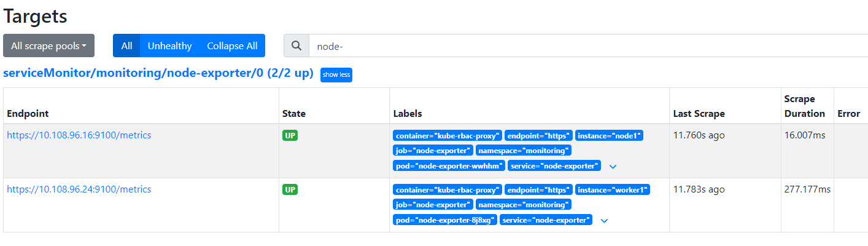868x246 pixels.
Task: Click the search filter field containing node-
Action: 583,46
